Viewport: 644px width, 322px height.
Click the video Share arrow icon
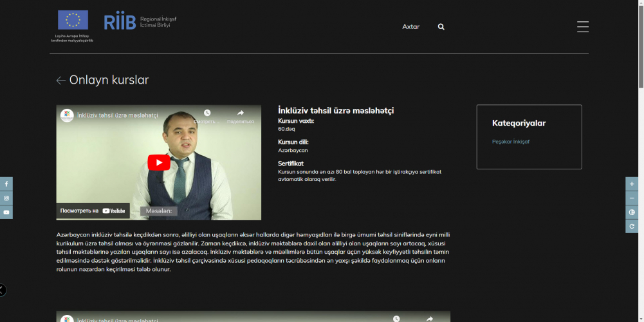pyautogui.click(x=240, y=113)
